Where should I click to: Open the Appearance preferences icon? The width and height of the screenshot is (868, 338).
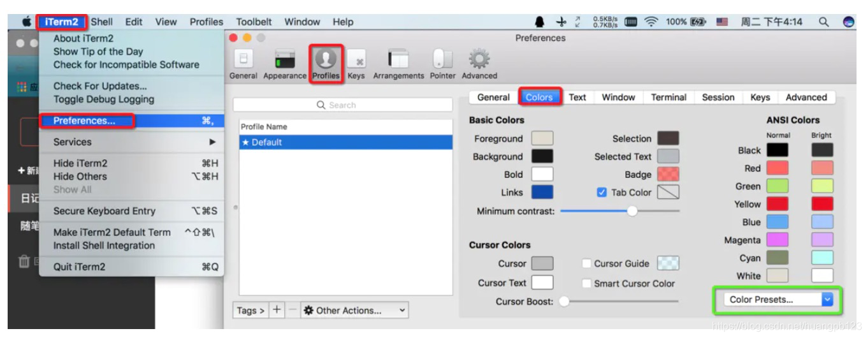click(286, 65)
